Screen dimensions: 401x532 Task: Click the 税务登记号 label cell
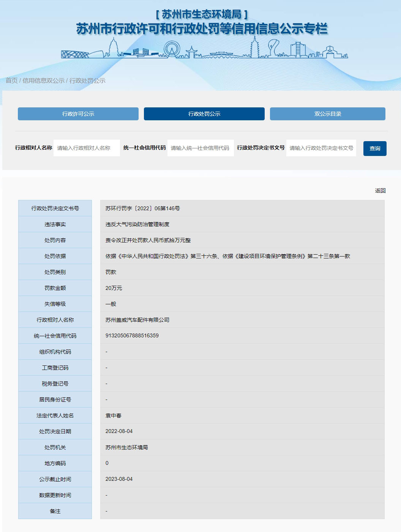point(55,384)
